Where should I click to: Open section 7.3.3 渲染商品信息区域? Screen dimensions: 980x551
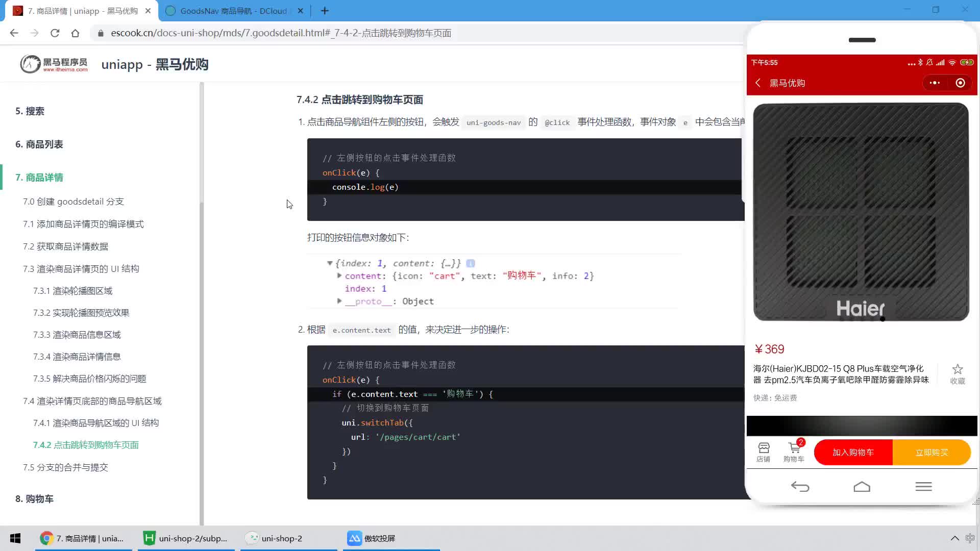click(x=77, y=335)
